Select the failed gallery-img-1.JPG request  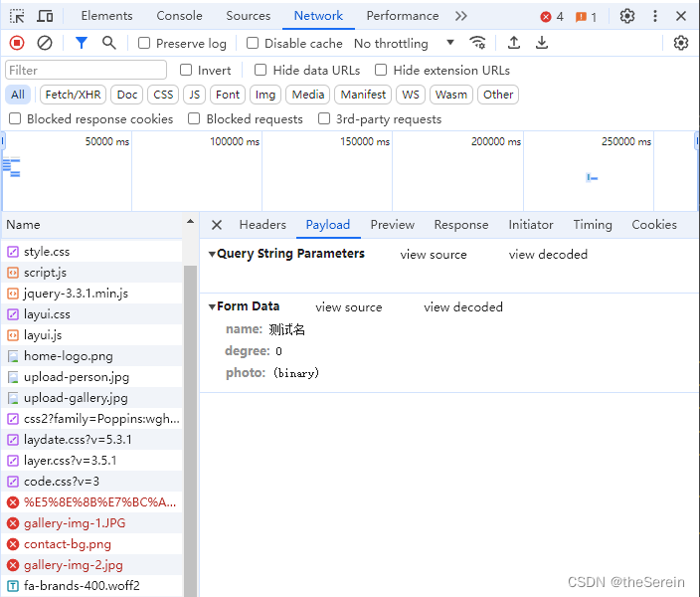(91, 523)
